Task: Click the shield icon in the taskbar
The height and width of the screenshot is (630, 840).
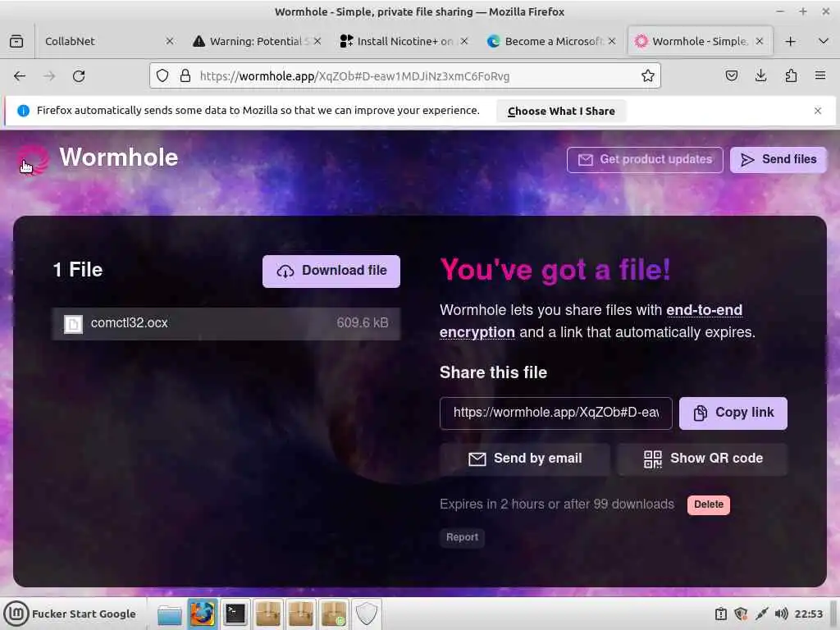Action: pyautogui.click(x=367, y=614)
